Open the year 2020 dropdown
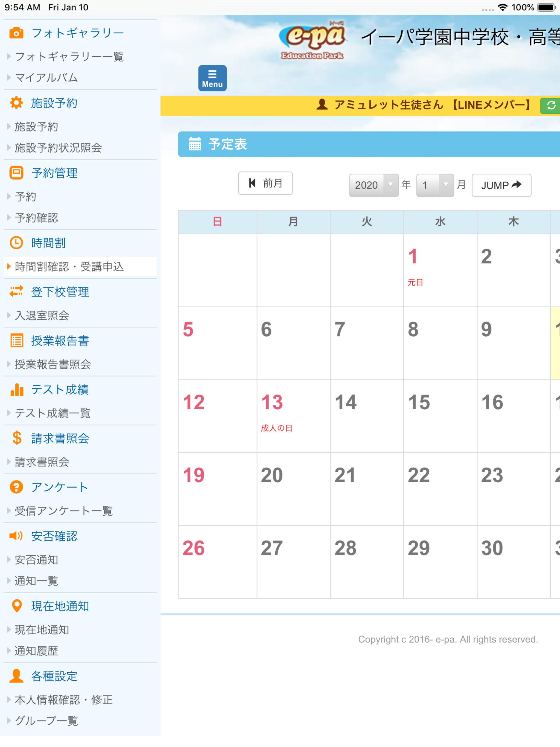This screenshot has height=747, width=560. click(x=374, y=185)
